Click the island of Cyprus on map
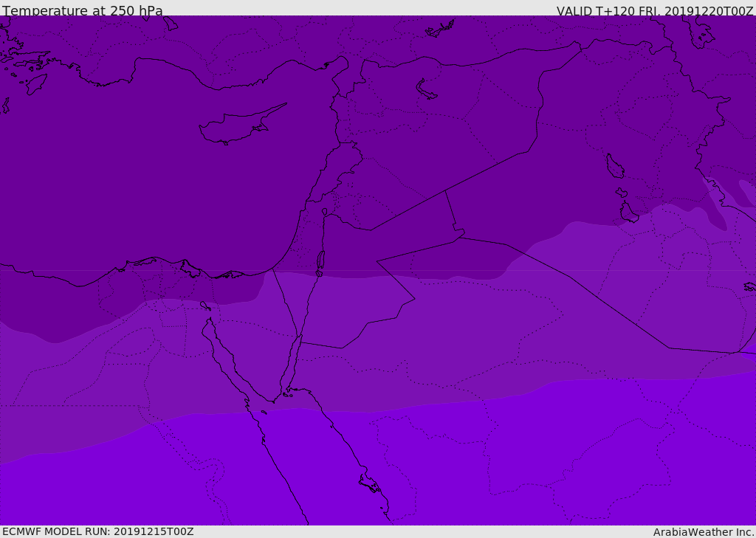Screen dimensions: 756x538 [242, 124]
